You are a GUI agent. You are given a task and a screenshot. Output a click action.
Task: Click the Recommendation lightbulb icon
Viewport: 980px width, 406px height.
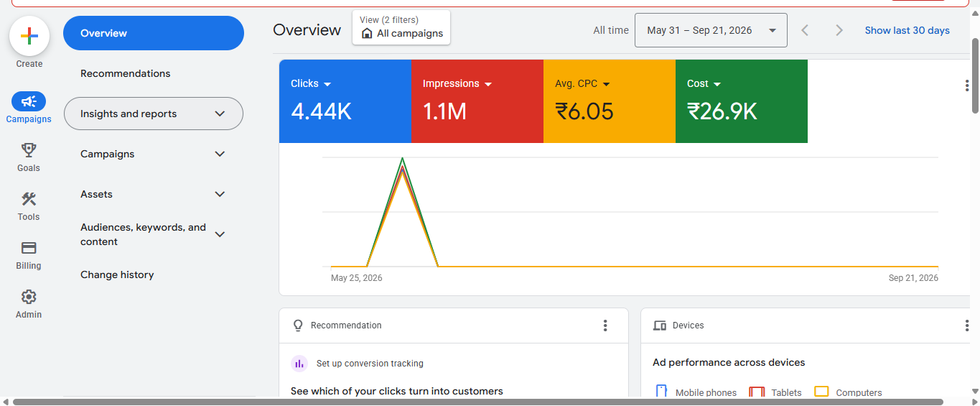pyautogui.click(x=298, y=326)
